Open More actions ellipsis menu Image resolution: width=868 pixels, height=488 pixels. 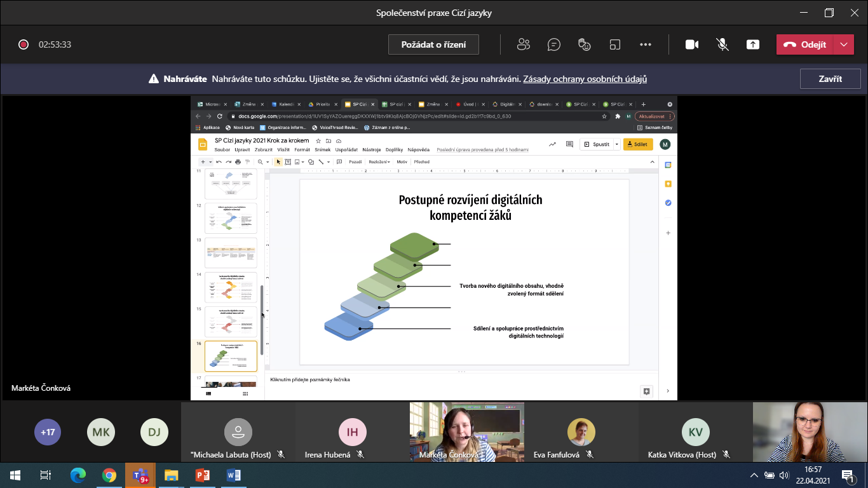(x=646, y=44)
